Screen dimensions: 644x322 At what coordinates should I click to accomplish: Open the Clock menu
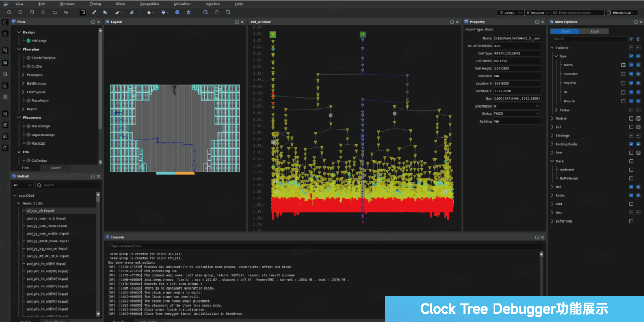(120, 4)
